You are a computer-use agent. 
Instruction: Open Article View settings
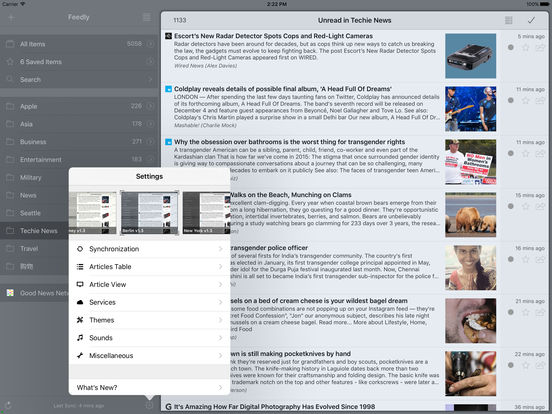pos(150,284)
